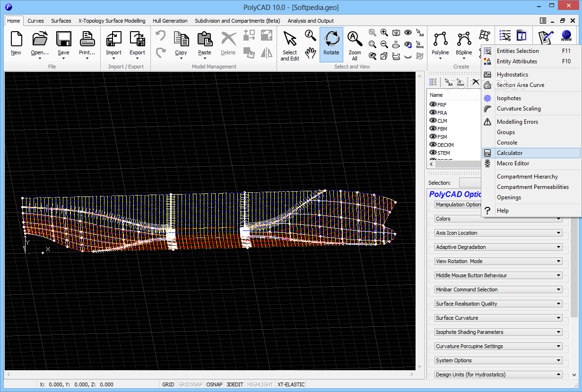Click the Select All pointer icon in ribbon

pyautogui.click(x=420, y=33)
